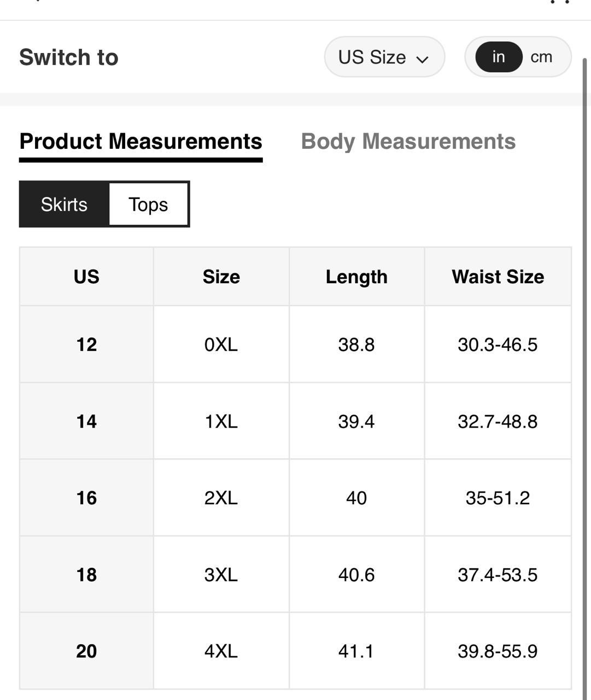Show Tops measurements
Screen dimensions: 591x700
[148, 205]
